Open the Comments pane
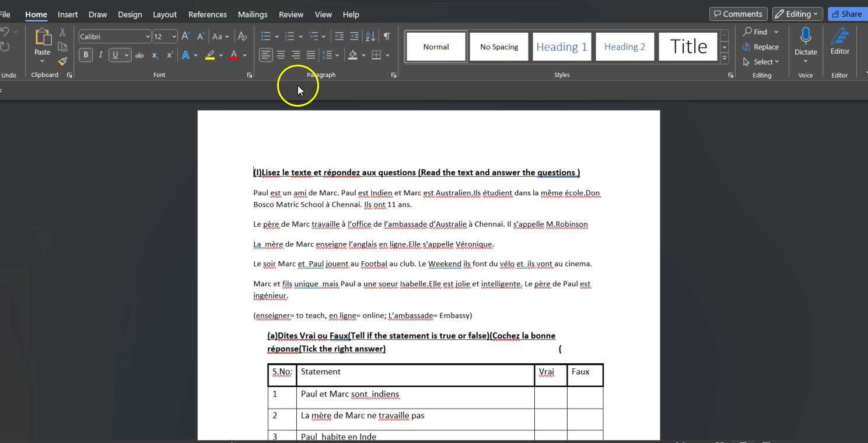Screen dimensions: 868x443 pyautogui.click(x=738, y=14)
